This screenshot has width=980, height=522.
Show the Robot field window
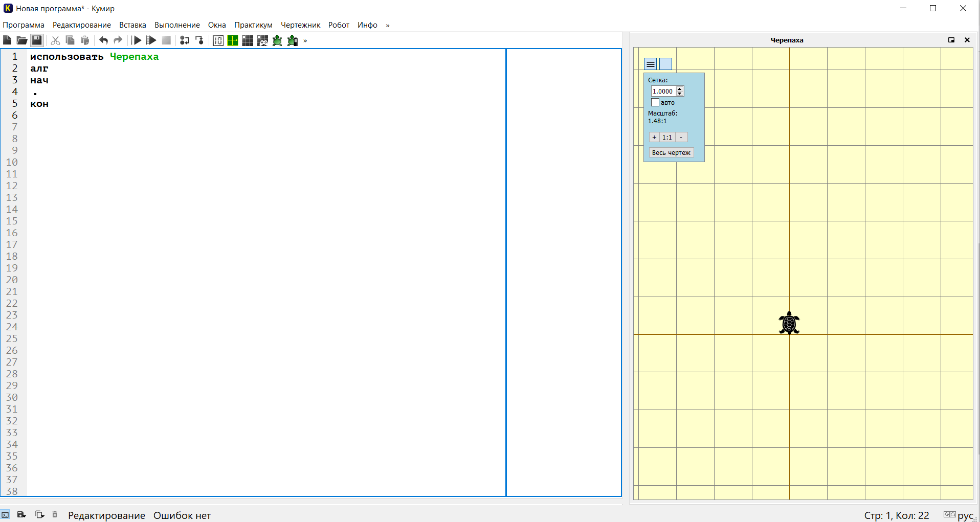[x=248, y=40]
